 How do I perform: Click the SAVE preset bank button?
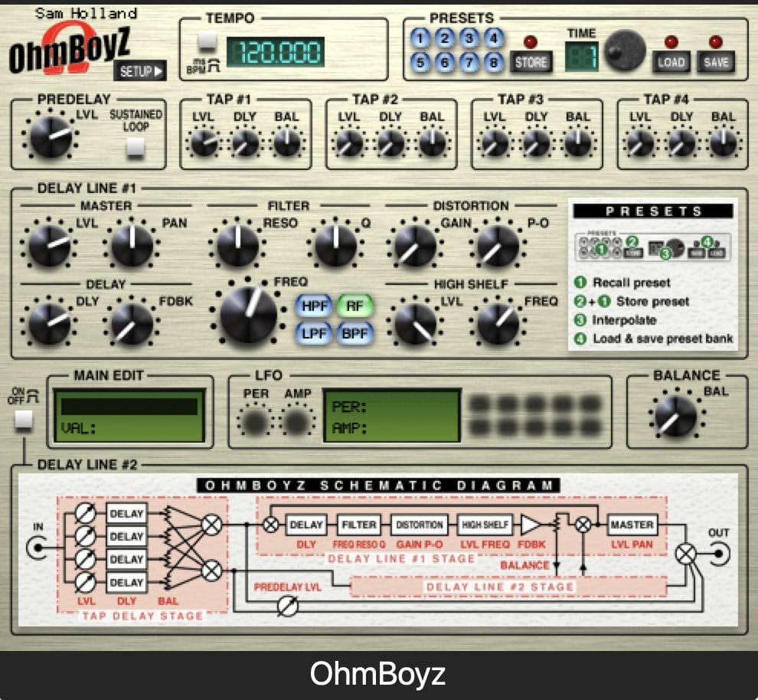click(x=716, y=62)
